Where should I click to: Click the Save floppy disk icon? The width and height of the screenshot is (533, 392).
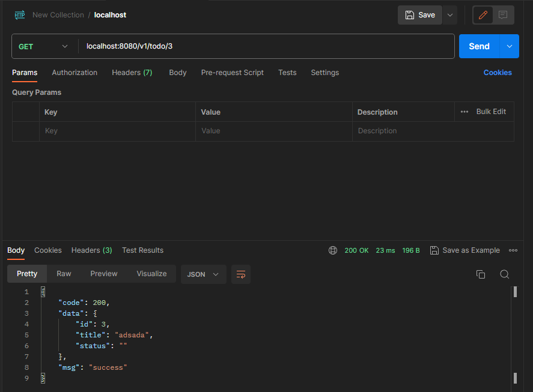pos(410,15)
